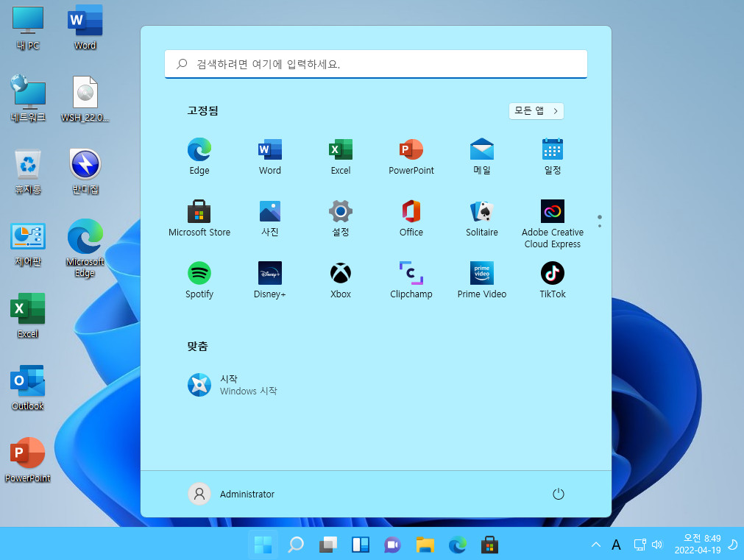Open the 사진 (Photos) app
The width and height of the screenshot is (744, 560).
(x=270, y=219)
